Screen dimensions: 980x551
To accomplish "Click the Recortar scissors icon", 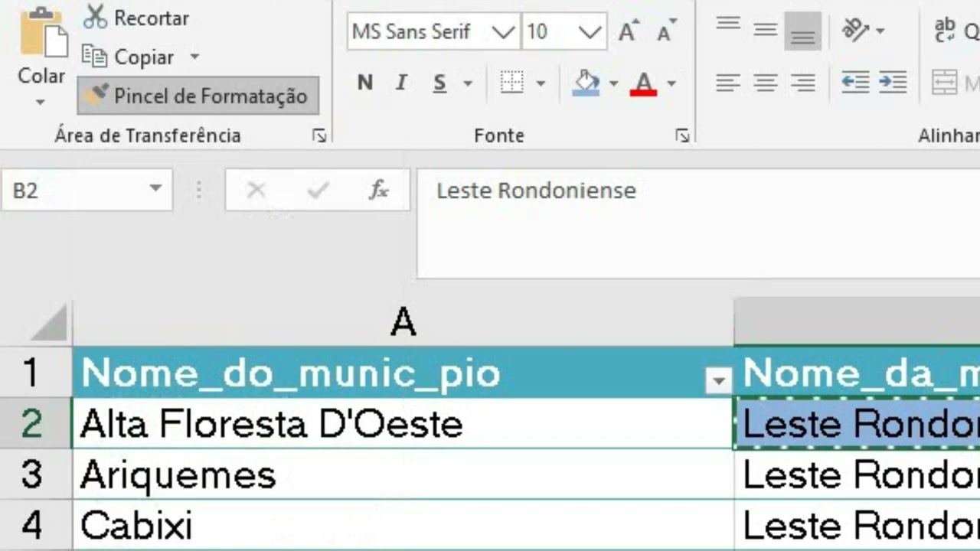I will point(95,17).
